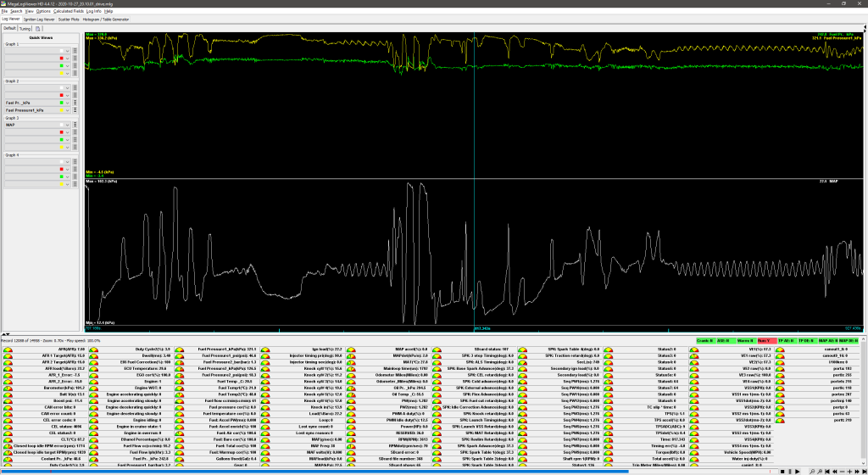Open the Search menu

click(x=17, y=11)
